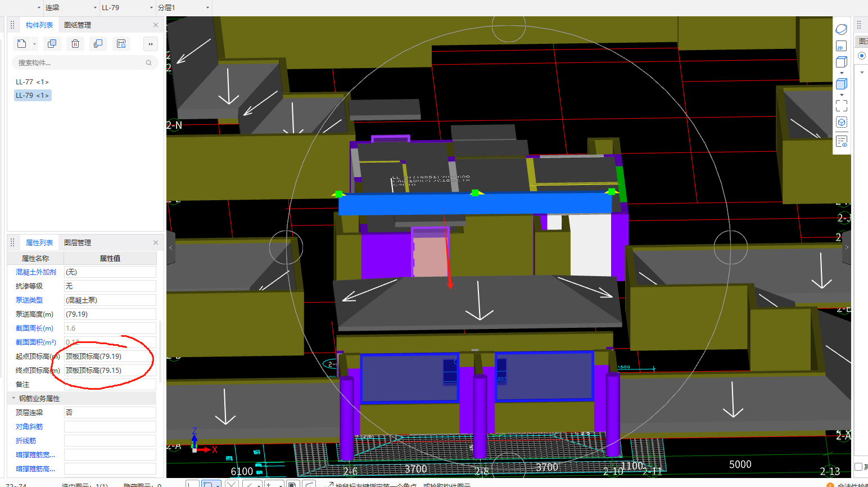Click 混凝土外加剂 property link

click(36, 272)
